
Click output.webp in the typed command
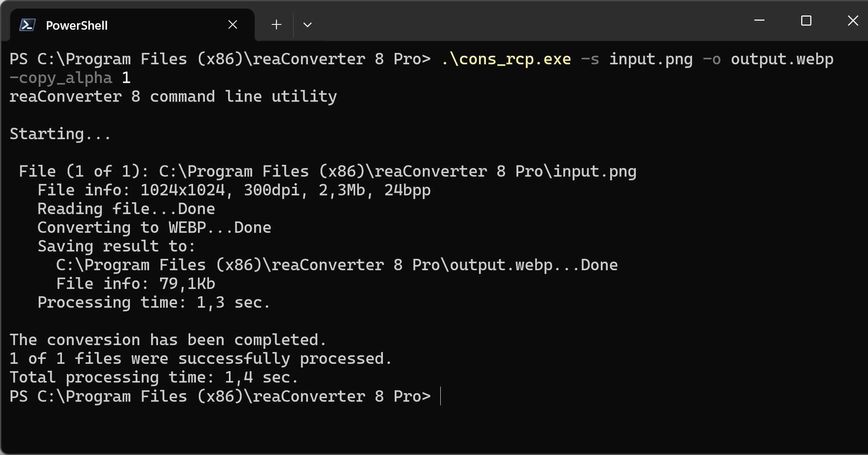coord(782,59)
